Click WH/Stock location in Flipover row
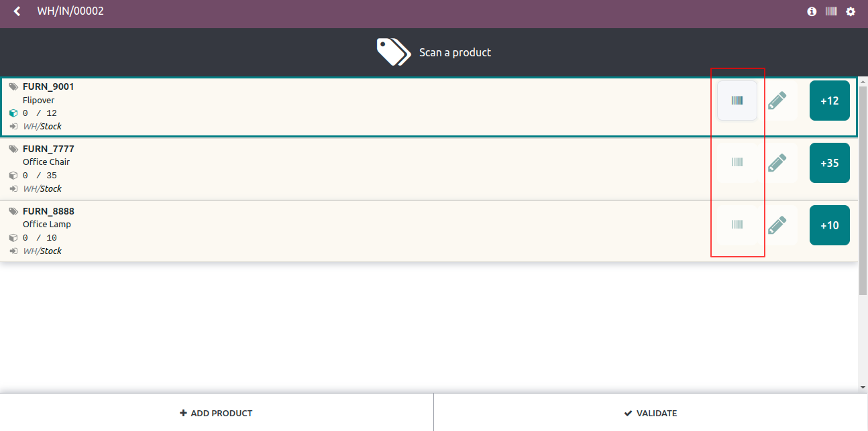The image size is (868, 431). tap(42, 126)
